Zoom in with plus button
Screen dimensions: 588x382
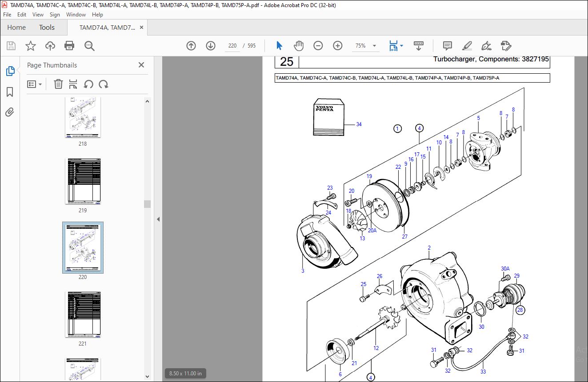pyautogui.click(x=338, y=46)
